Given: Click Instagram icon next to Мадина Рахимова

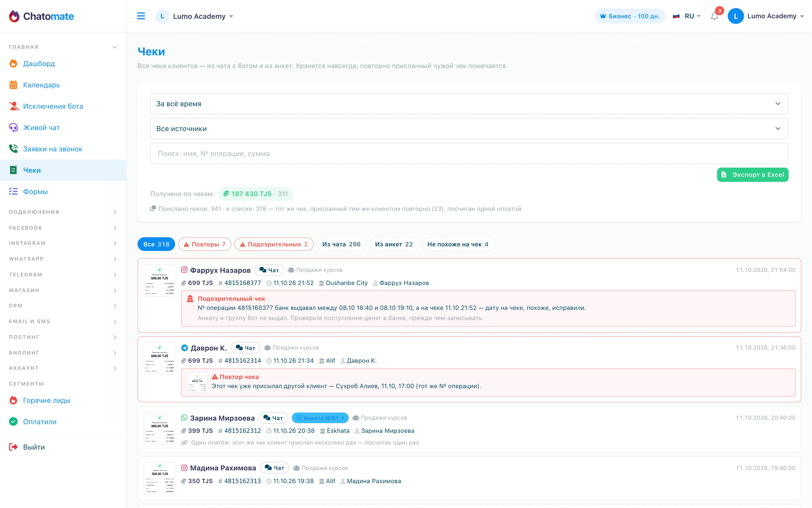Looking at the screenshot, I should [184, 468].
